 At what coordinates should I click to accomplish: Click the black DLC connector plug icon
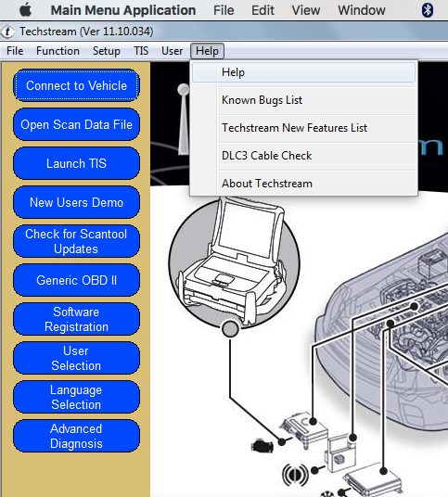(262, 446)
